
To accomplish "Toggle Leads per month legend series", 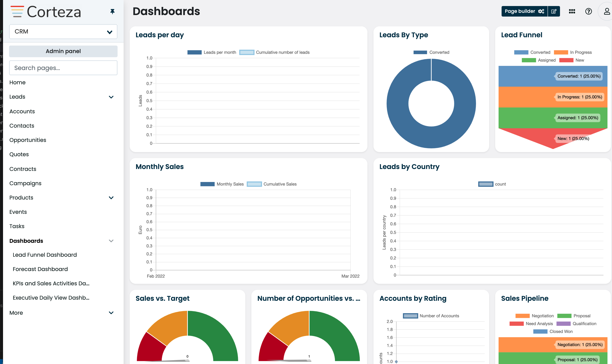I will tap(212, 52).
